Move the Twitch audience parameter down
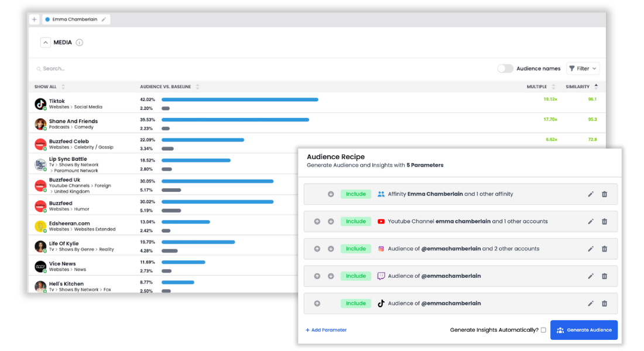The image size is (644, 351). pos(331,276)
